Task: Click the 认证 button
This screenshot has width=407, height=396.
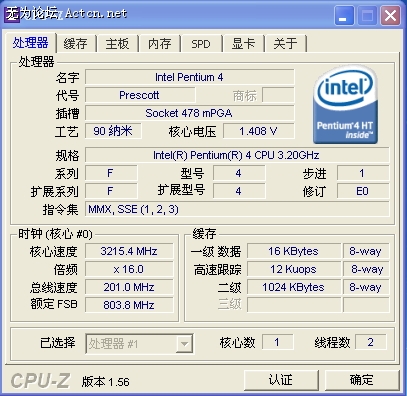Action: point(281,380)
